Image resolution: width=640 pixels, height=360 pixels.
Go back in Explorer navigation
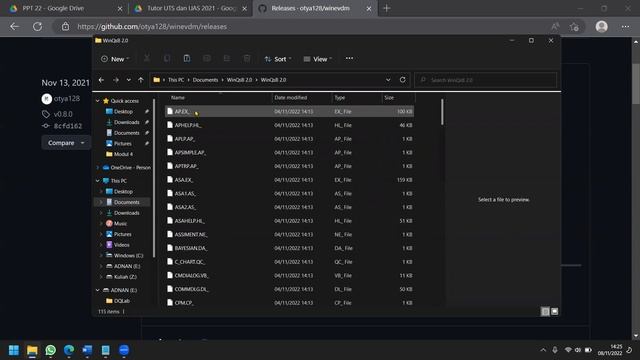pyautogui.click(x=101, y=80)
